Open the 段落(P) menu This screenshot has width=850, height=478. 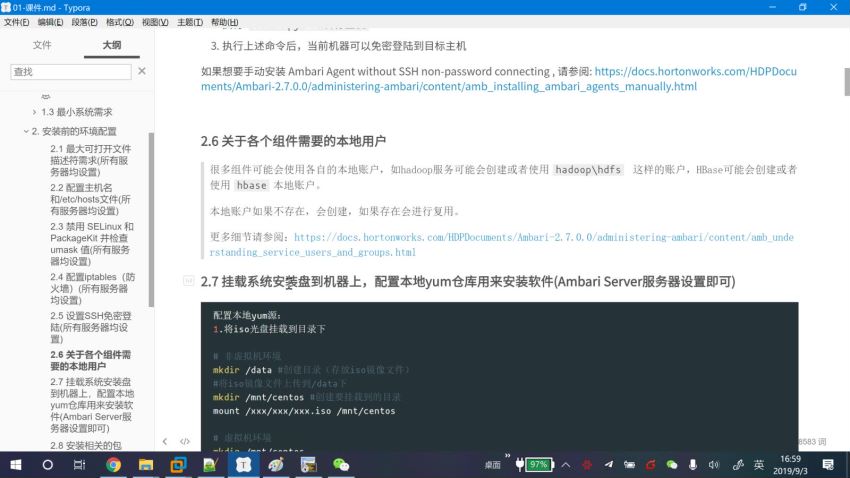coord(85,22)
